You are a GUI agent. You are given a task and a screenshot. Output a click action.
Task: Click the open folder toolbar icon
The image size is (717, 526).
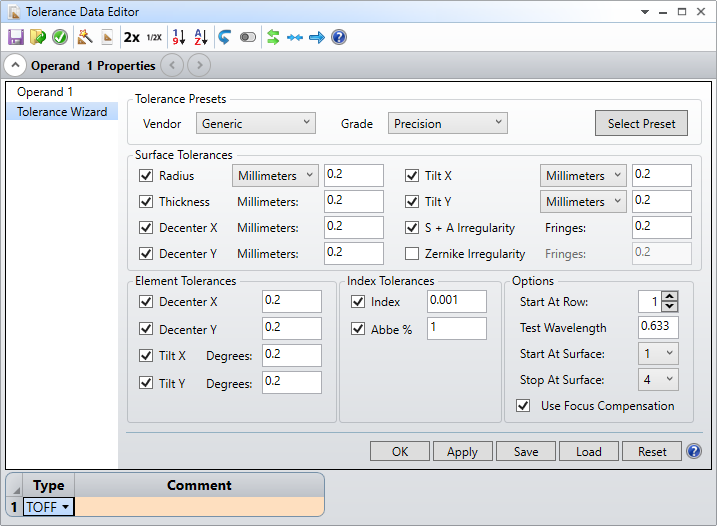tap(38, 37)
